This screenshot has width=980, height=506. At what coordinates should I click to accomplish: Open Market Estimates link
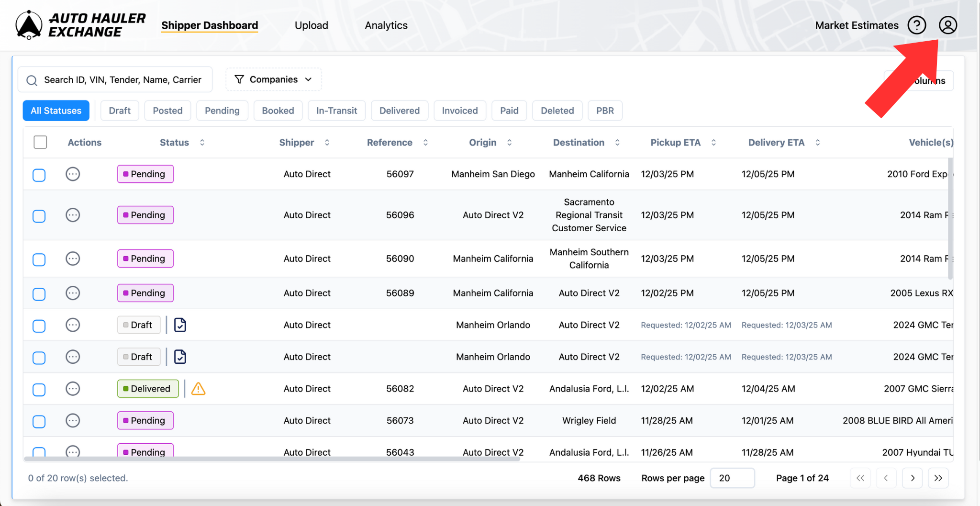(857, 25)
